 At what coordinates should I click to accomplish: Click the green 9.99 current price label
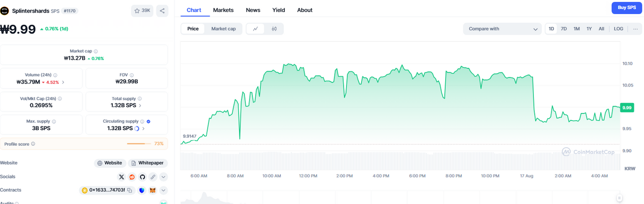point(627,108)
